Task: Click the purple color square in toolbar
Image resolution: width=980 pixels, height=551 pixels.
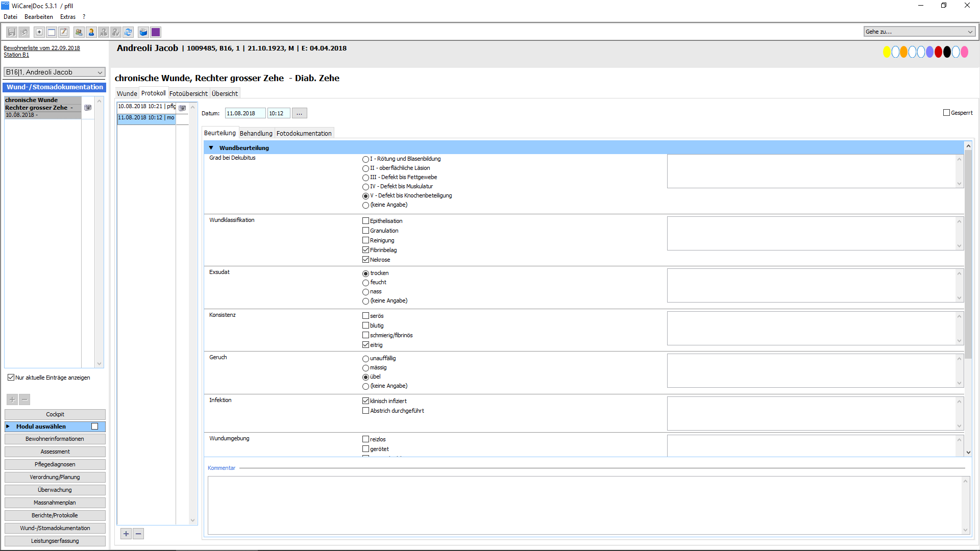Action: point(156,32)
